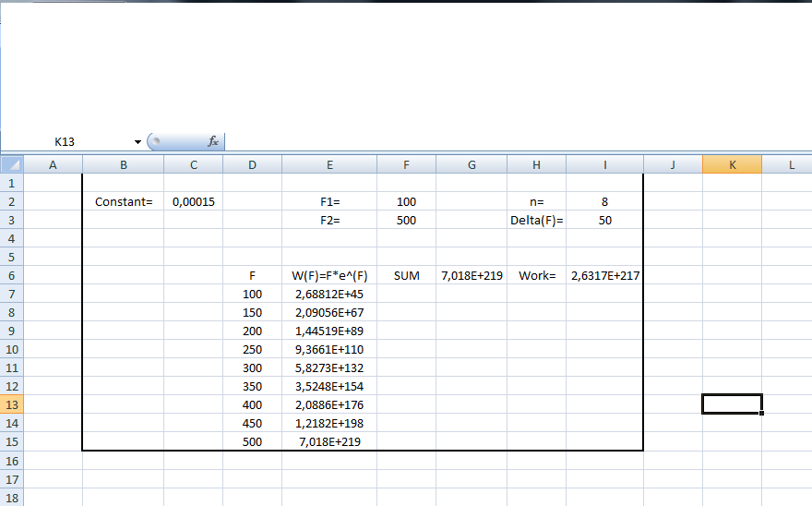Select row 13 header
The width and height of the screenshot is (812, 506).
pyautogui.click(x=11, y=404)
